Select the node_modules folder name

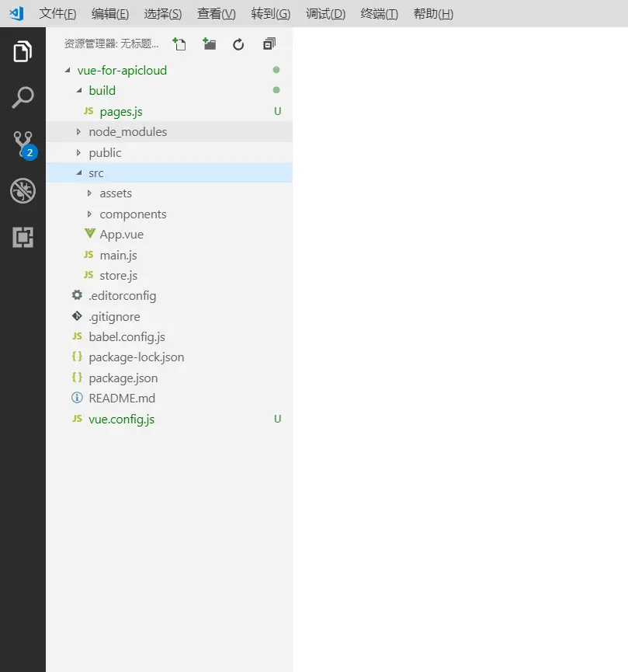point(127,131)
